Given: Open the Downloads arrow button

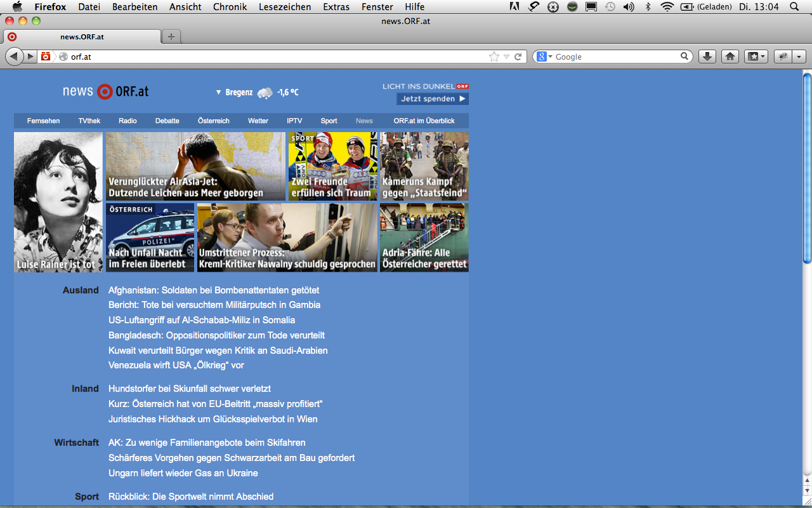Looking at the screenshot, I should coord(707,57).
